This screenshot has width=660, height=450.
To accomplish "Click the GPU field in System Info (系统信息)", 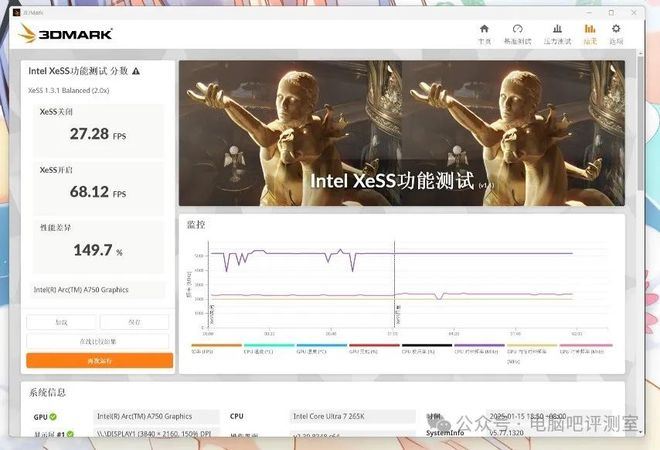I will click(x=156, y=416).
